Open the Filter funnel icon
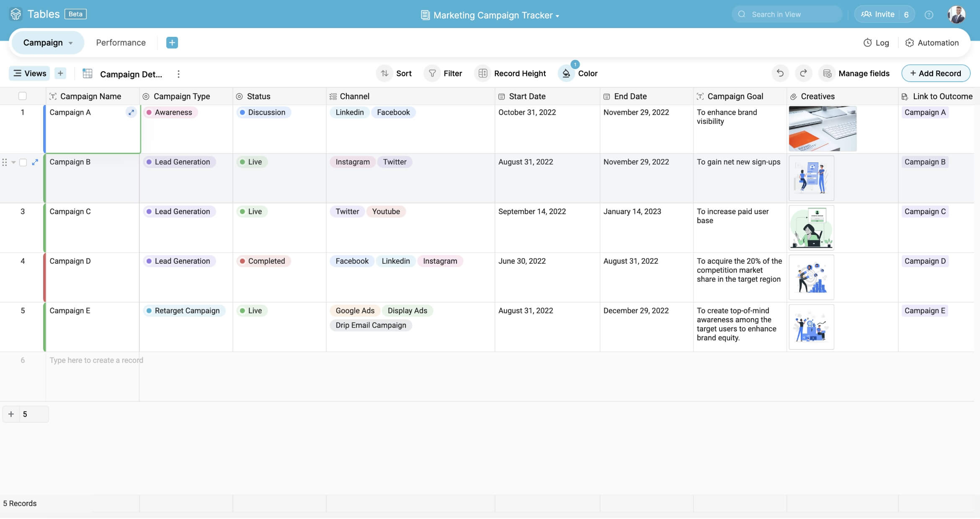The width and height of the screenshot is (980, 519). tap(432, 73)
